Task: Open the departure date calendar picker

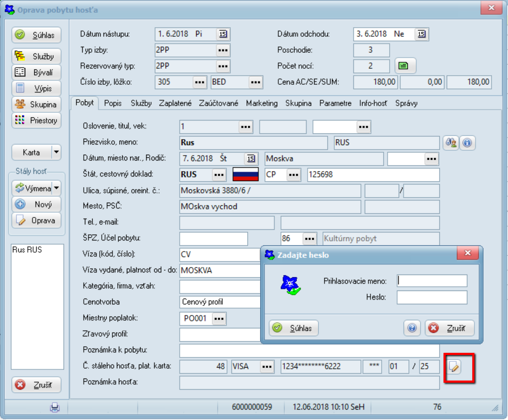Action: click(x=421, y=34)
